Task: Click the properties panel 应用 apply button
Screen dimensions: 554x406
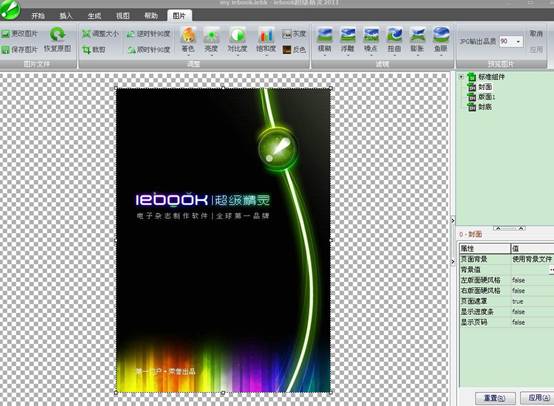Action: 537,398
